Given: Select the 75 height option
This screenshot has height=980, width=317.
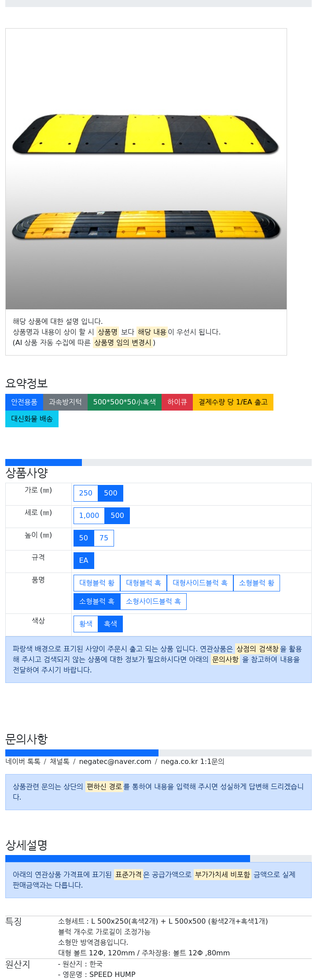Looking at the screenshot, I should [x=104, y=538].
